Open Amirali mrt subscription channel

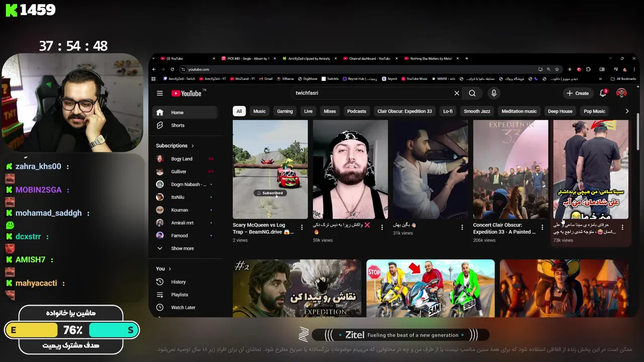pos(185,223)
